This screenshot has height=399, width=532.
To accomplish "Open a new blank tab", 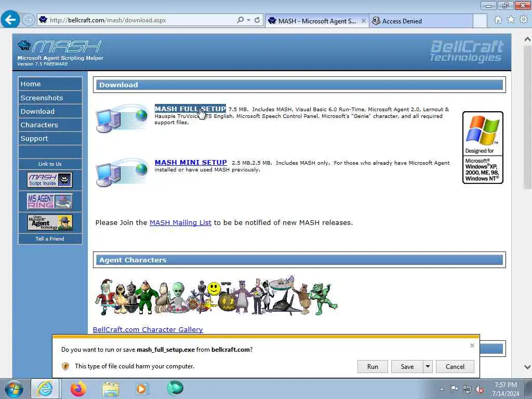I will [x=480, y=21].
